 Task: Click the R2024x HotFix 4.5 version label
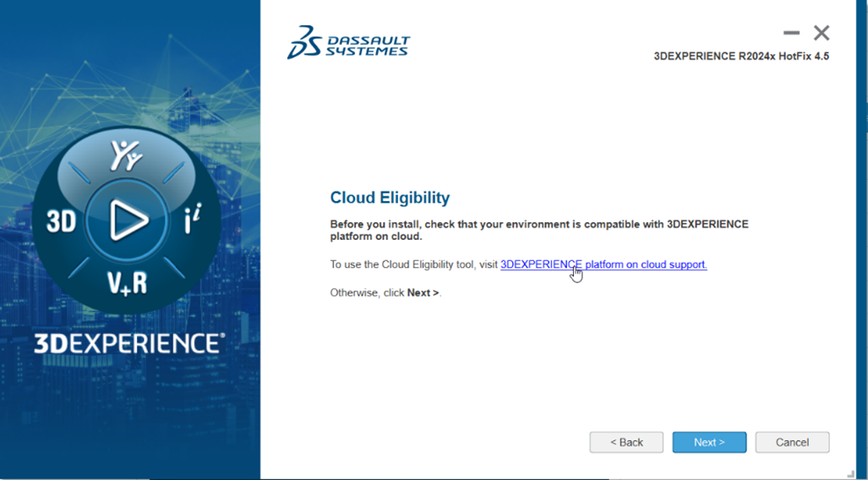pyautogui.click(x=741, y=57)
